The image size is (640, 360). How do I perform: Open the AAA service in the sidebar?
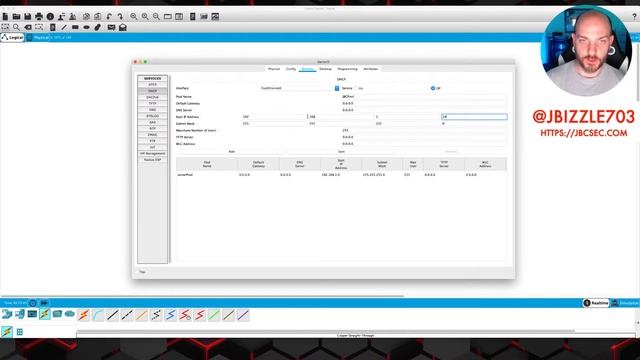pos(152,122)
